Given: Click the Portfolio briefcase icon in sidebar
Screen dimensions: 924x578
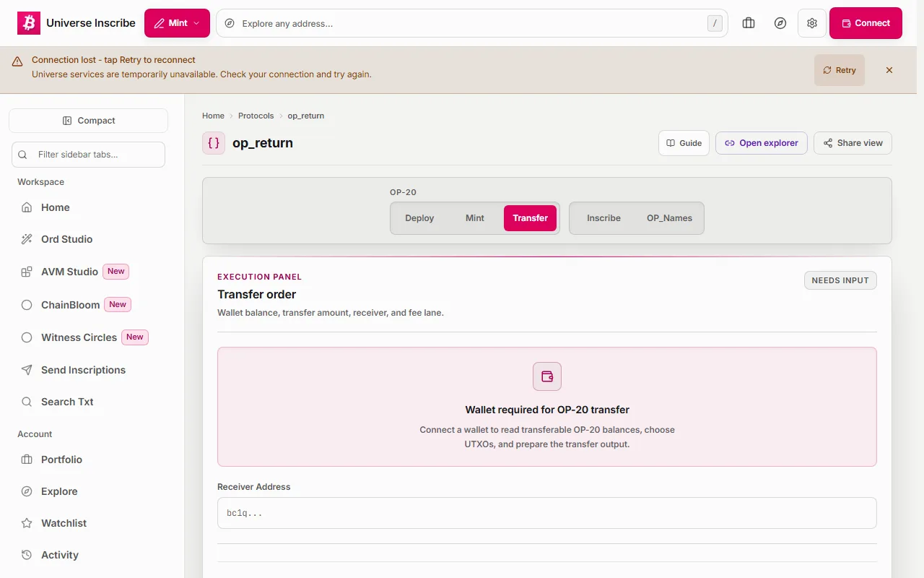Looking at the screenshot, I should [x=27, y=460].
